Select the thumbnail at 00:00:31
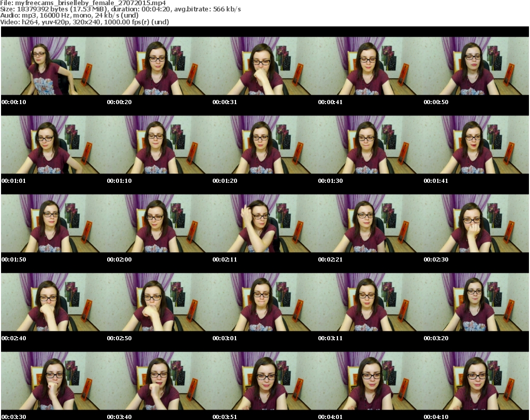The height and width of the screenshot is (420, 530). [264, 66]
